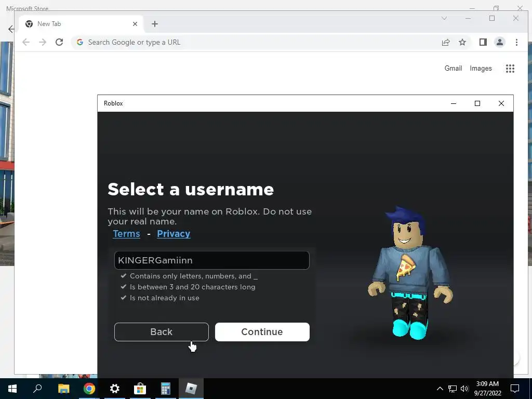Open the clock showing 3:09 AM
532x399 pixels.
(x=487, y=389)
